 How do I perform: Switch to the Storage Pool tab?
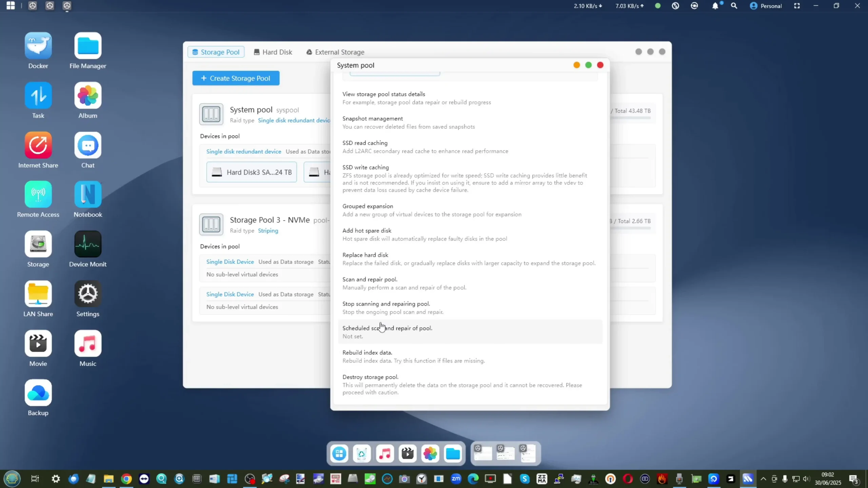click(x=216, y=52)
